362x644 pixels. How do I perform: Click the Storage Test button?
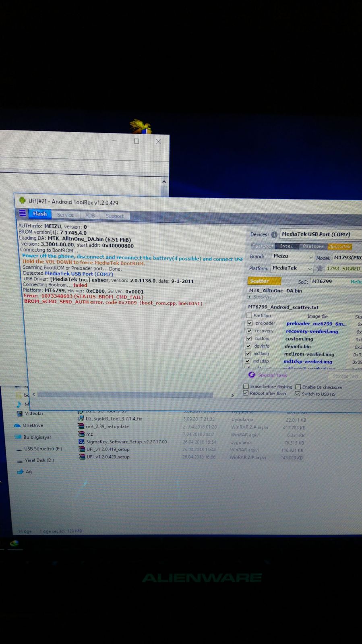[x=345, y=376]
